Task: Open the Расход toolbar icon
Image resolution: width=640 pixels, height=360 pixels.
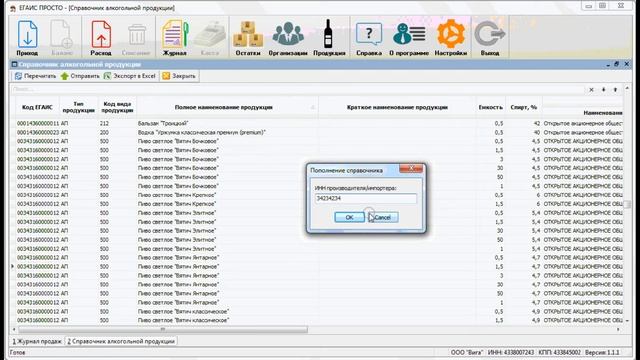Action: pos(101,38)
